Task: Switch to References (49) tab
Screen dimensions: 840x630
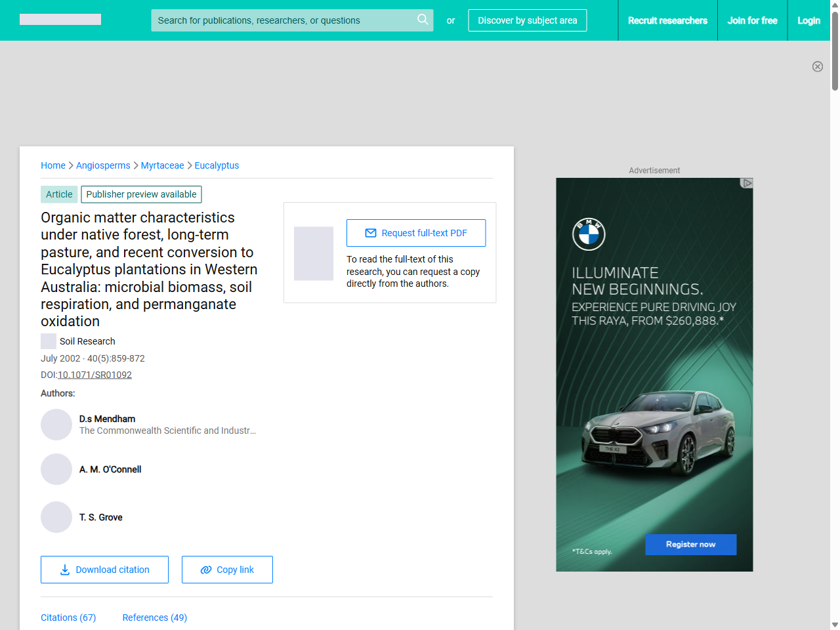Action: point(155,618)
